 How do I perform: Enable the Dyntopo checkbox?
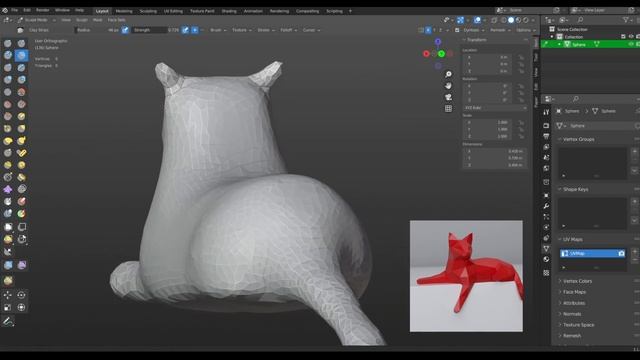click(x=457, y=30)
